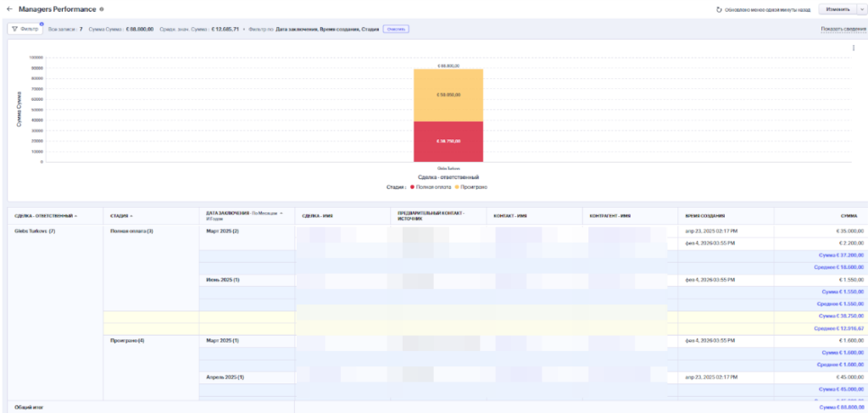Open the chart's three-dot options menu
Image resolution: width=868 pixels, height=413 pixels.
[853, 47]
